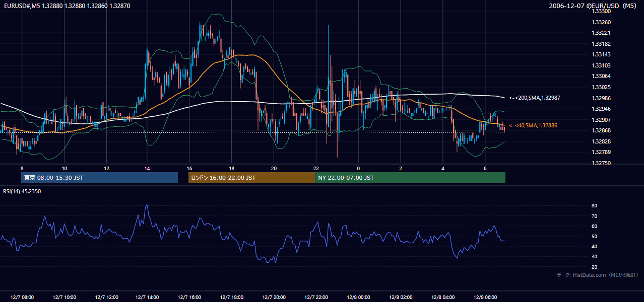Click the 12/7 08:00 bottom time label
Image resolution: width=644 pixels, height=302 pixels.
point(22,297)
